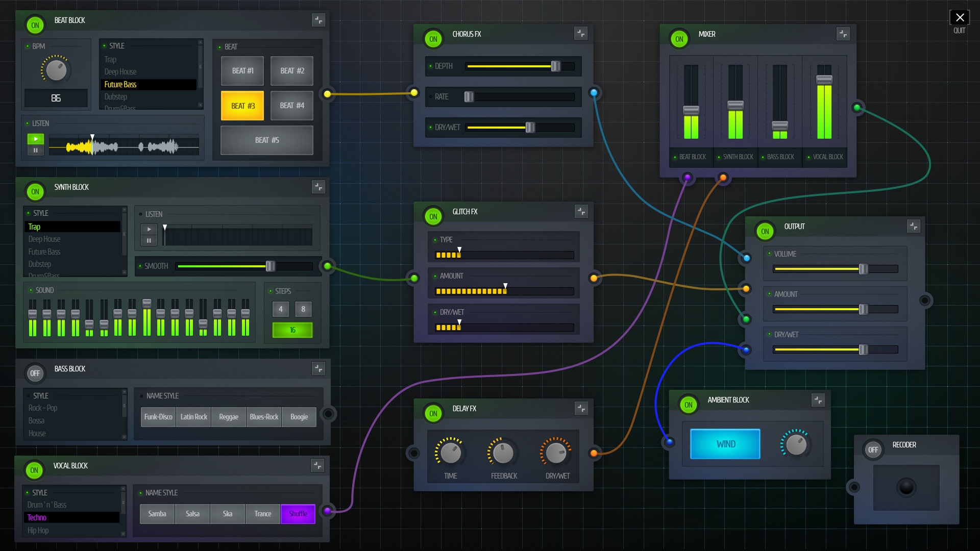
Task: Click the Trance name style tab
Action: click(x=262, y=513)
